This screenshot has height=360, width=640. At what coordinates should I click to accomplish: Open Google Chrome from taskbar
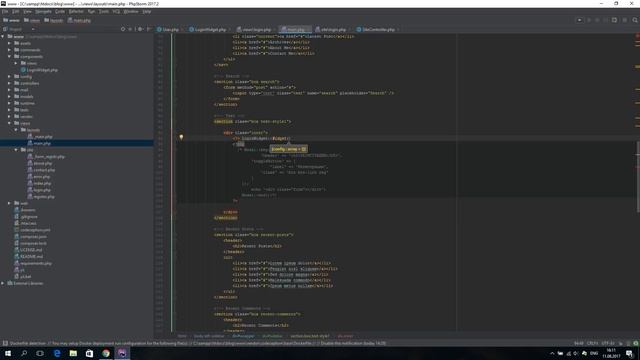click(x=106, y=353)
